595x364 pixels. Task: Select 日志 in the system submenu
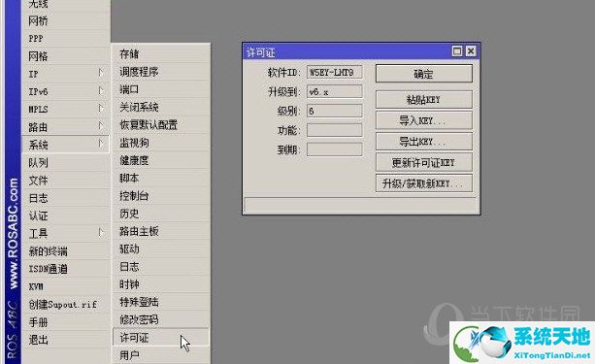[161, 267]
